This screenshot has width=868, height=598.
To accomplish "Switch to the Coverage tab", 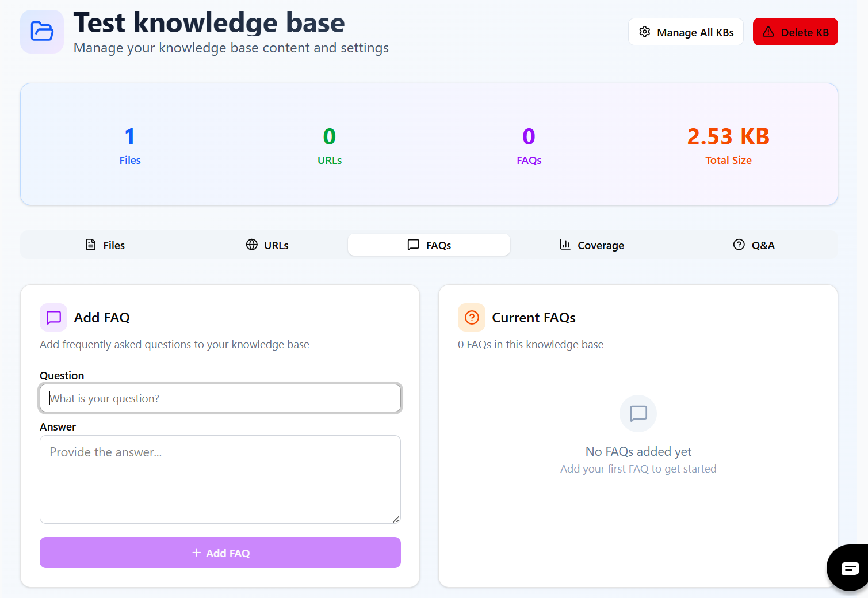I will [591, 245].
